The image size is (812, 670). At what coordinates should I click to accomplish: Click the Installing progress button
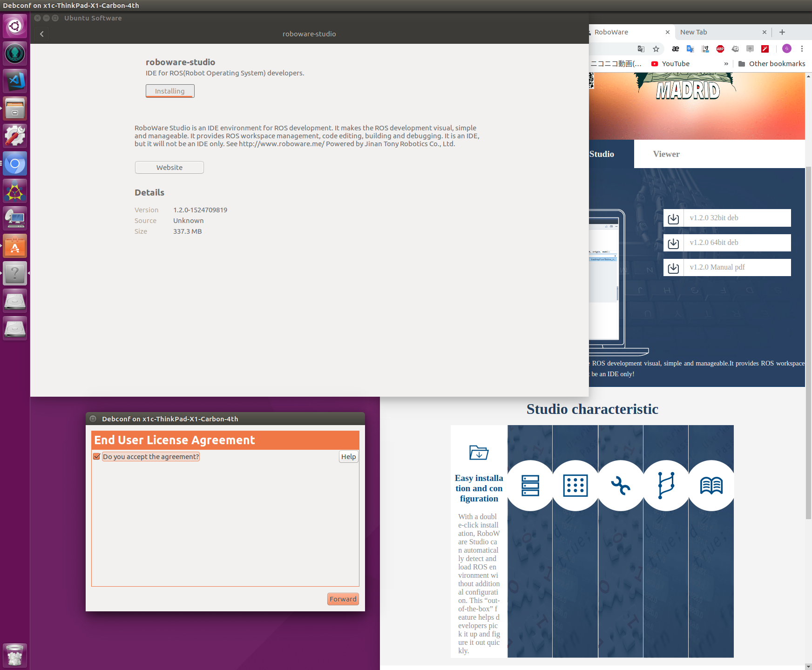coord(170,91)
